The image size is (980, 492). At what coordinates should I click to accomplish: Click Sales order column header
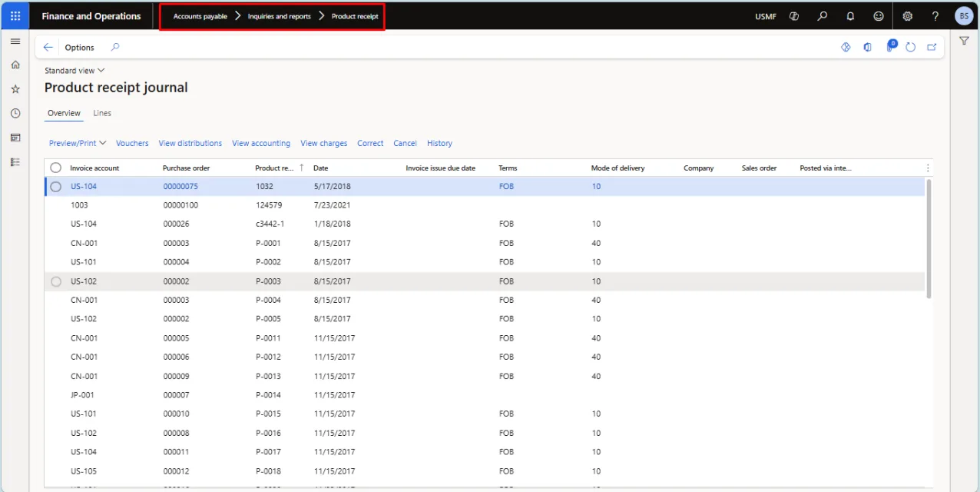(760, 168)
